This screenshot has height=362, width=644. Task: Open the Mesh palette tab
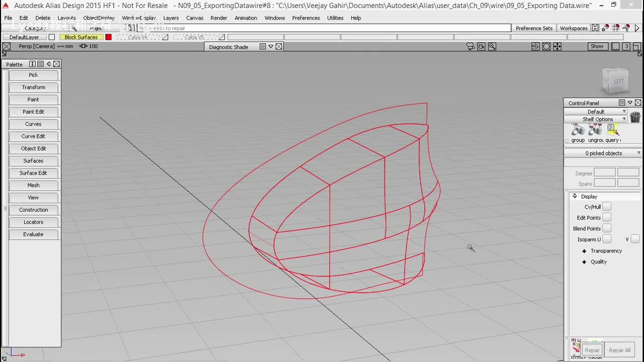point(33,185)
